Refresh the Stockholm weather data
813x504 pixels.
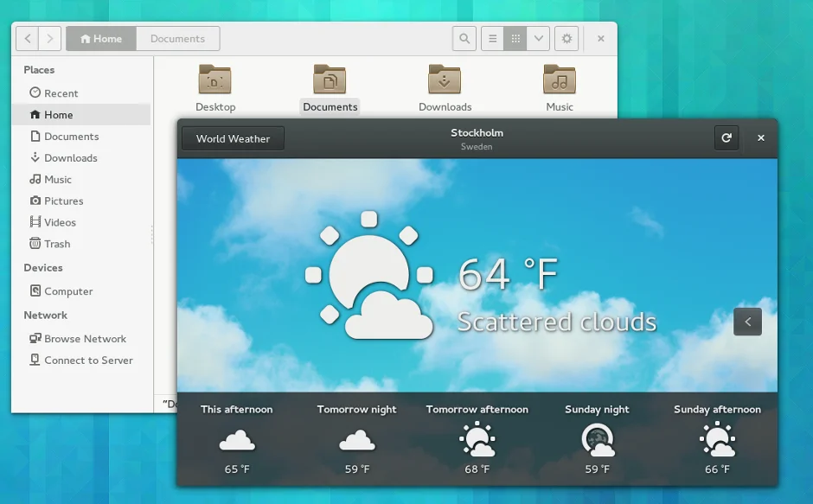coord(727,138)
